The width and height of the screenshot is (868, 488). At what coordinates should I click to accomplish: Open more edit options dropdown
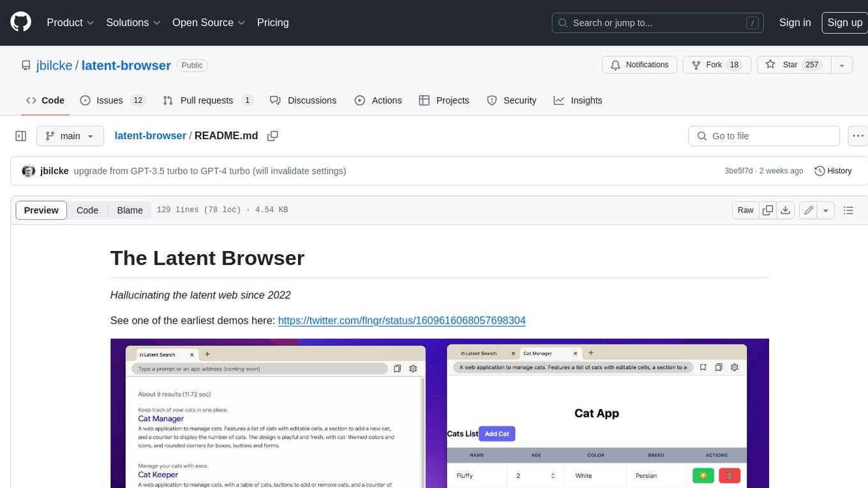pos(826,210)
